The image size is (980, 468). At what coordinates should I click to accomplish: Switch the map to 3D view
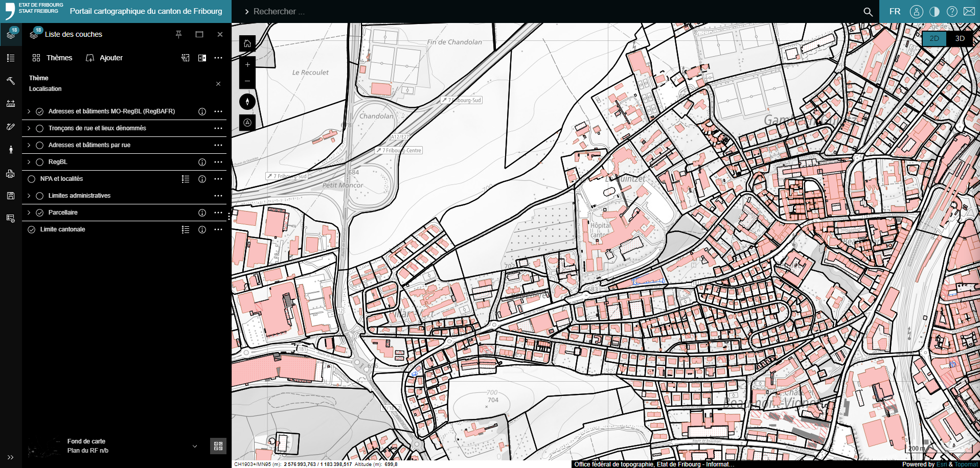click(960, 39)
